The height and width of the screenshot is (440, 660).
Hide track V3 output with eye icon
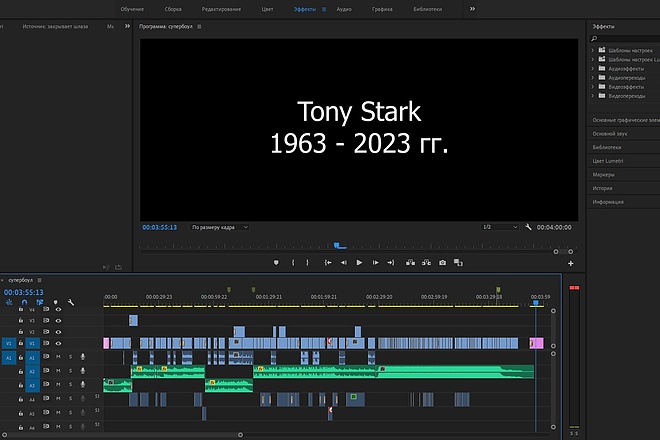coord(58,320)
